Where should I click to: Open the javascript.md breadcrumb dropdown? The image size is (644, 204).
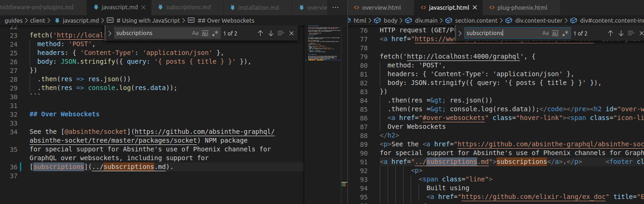[80, 20]
